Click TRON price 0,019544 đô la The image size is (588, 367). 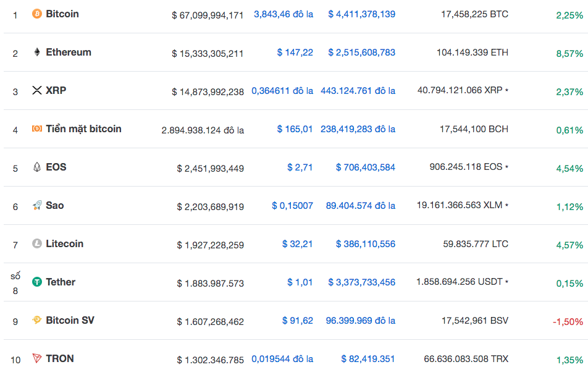point(282,359)
